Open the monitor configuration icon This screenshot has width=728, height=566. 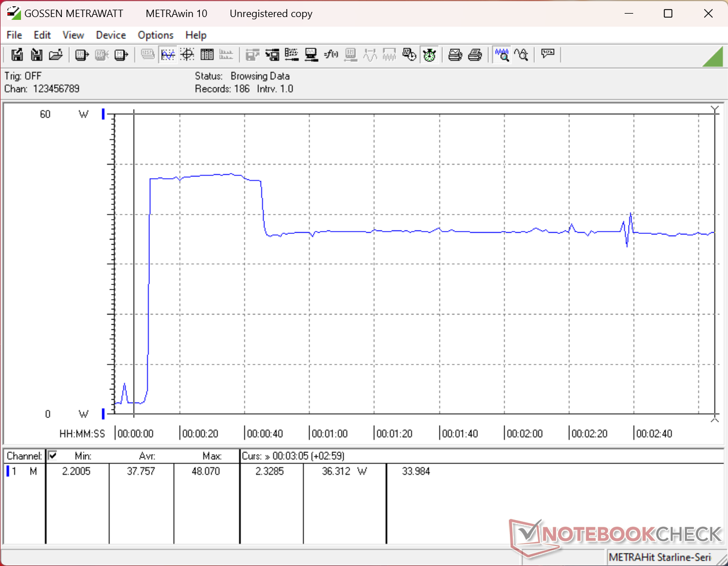tap(311, 54)
